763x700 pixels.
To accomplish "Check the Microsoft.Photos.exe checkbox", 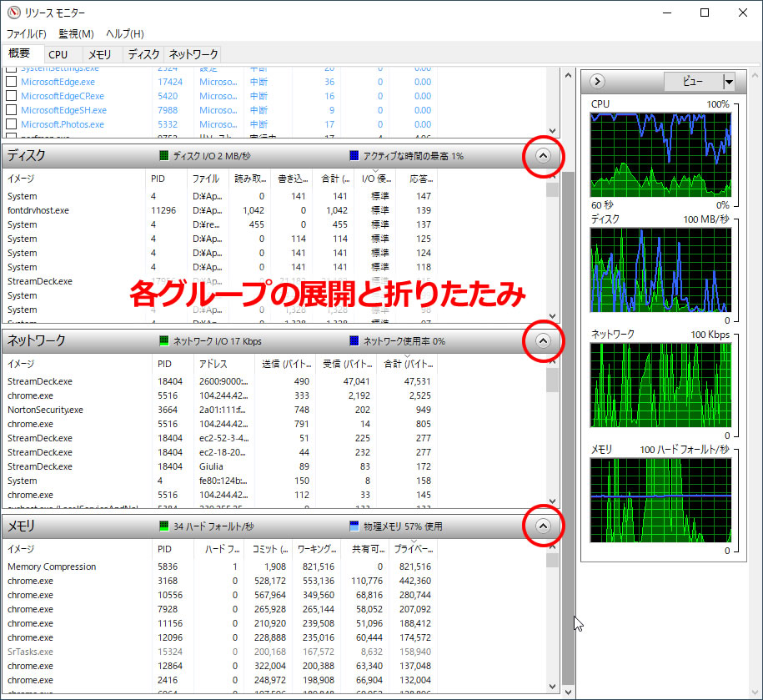I will coord(11,124).
